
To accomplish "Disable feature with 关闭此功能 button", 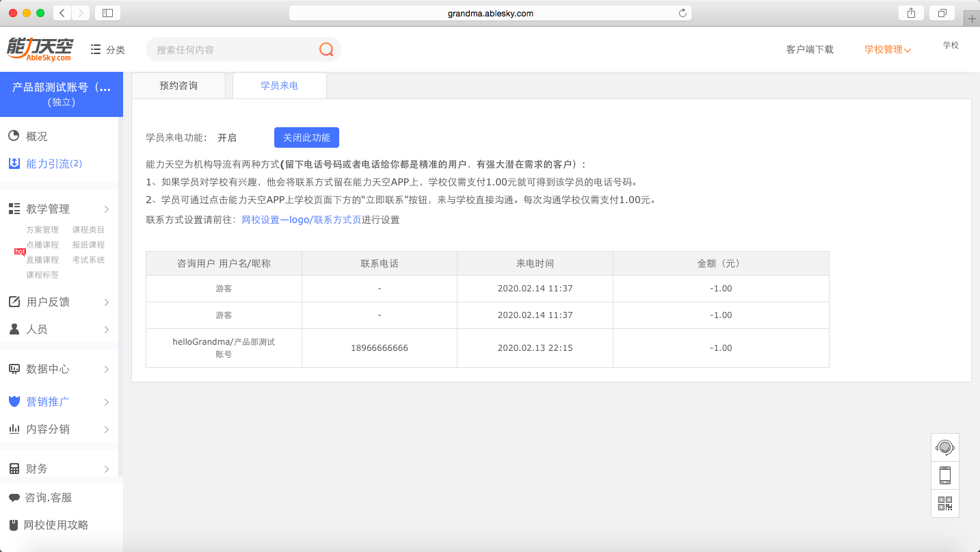I will [x=306, y=137].
